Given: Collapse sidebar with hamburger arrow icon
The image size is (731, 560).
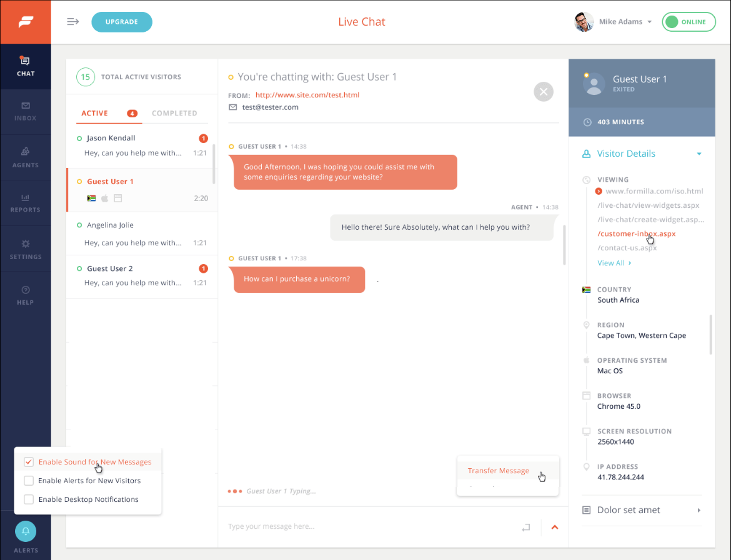Looking at the screenshot, I should pyautogui.click(x=72, y=21).
